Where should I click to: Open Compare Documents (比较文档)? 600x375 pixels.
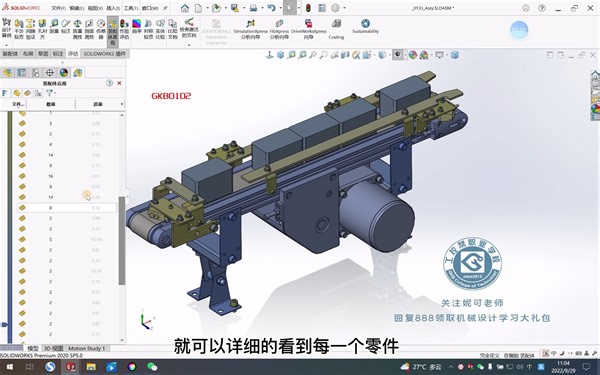[x=173, y=29]
